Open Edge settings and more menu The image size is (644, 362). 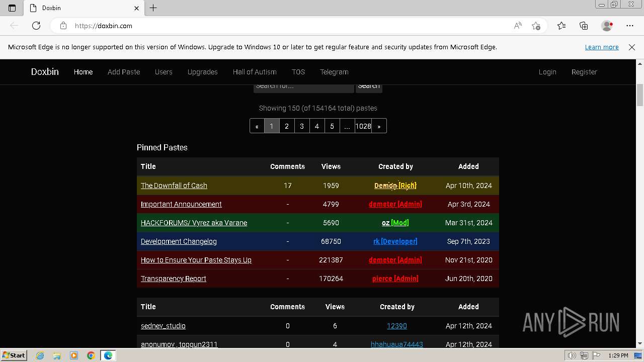(x=630, y=26)
